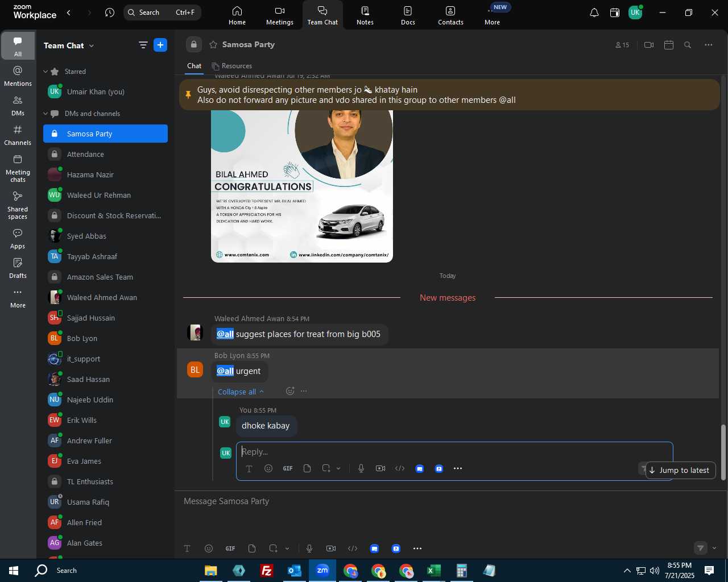Open emoji picker in bottom message toolbar
Screen dimensions: 728x582
[209, 548]
